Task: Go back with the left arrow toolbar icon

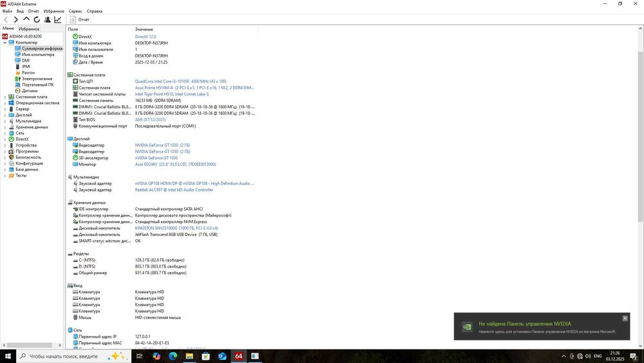Action: [6, 19]
